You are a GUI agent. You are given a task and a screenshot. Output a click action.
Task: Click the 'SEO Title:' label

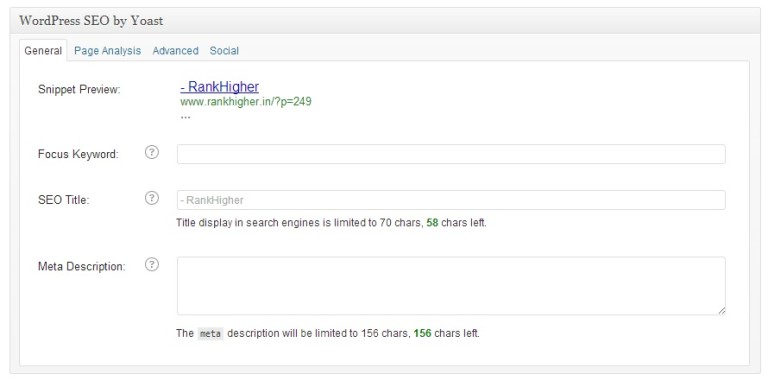(64, 200)
